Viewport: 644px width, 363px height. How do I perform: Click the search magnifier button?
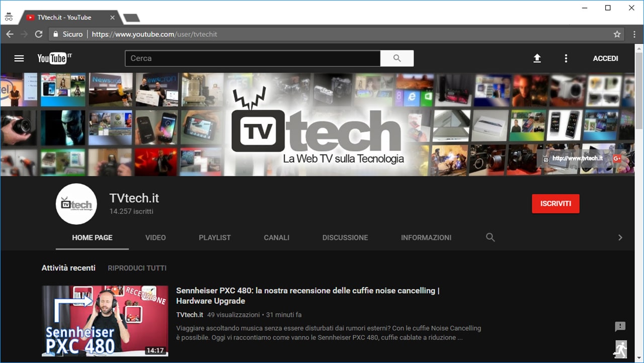(397, 58)
